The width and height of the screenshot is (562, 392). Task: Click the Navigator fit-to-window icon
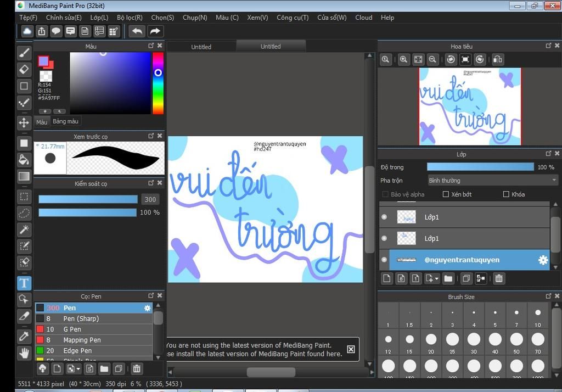coord(418,59)
